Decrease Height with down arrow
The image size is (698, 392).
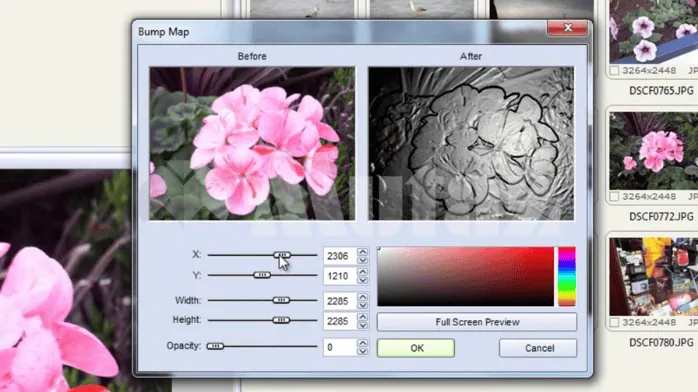(x=362, y=325)
